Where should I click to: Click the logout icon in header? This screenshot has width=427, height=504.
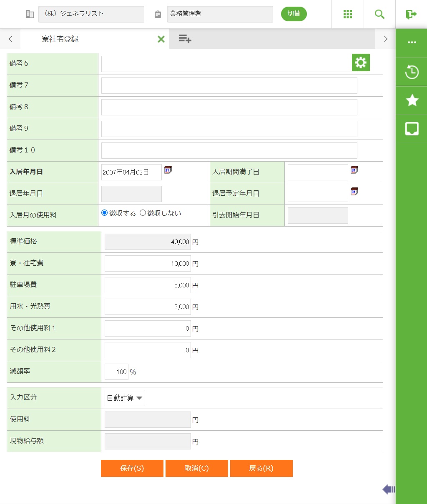point(411,14)
